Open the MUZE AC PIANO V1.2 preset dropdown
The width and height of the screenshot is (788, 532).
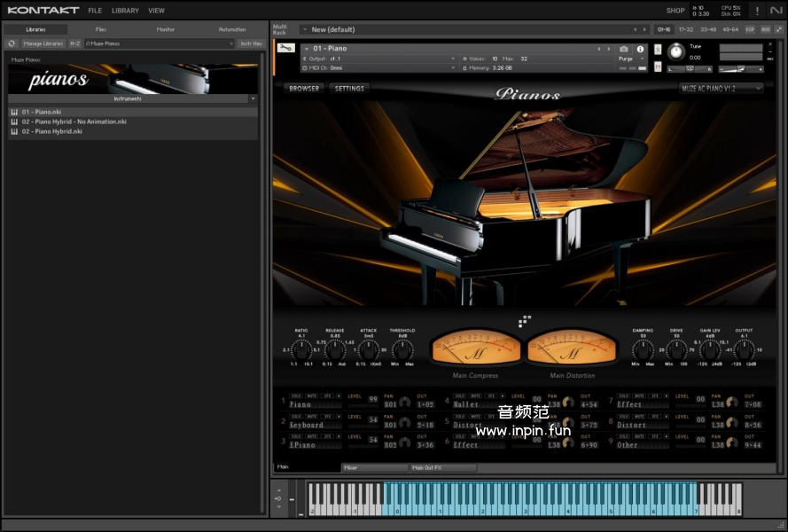click(x=721, y=88)
